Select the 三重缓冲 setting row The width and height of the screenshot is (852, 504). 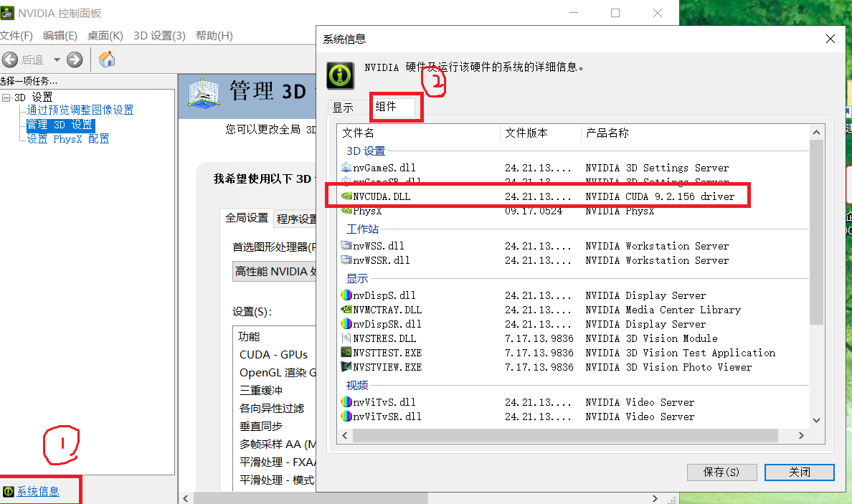point(275,391)
